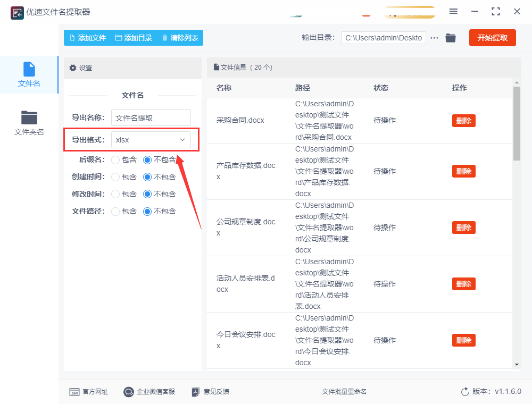Click the 导出名称 text field
Viewport: 532px width, 404px height.
point(151,117)
